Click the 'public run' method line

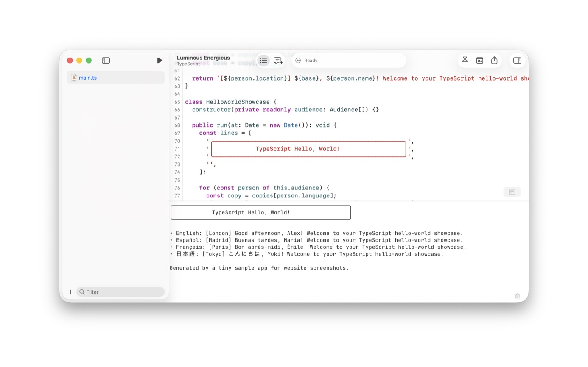(264, 125)
